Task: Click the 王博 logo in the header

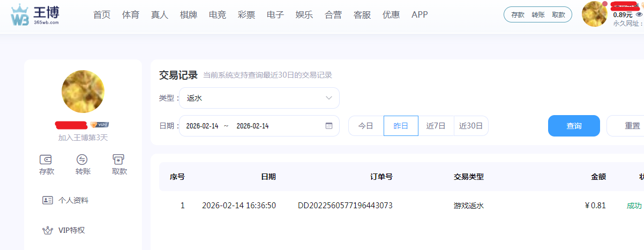Action: (35, 15)
